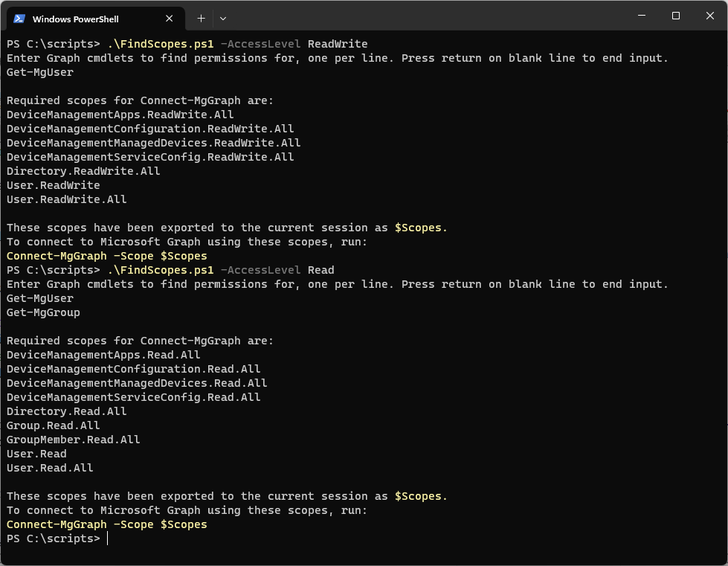Maximize the terminal window

click(x=676, y=16)
